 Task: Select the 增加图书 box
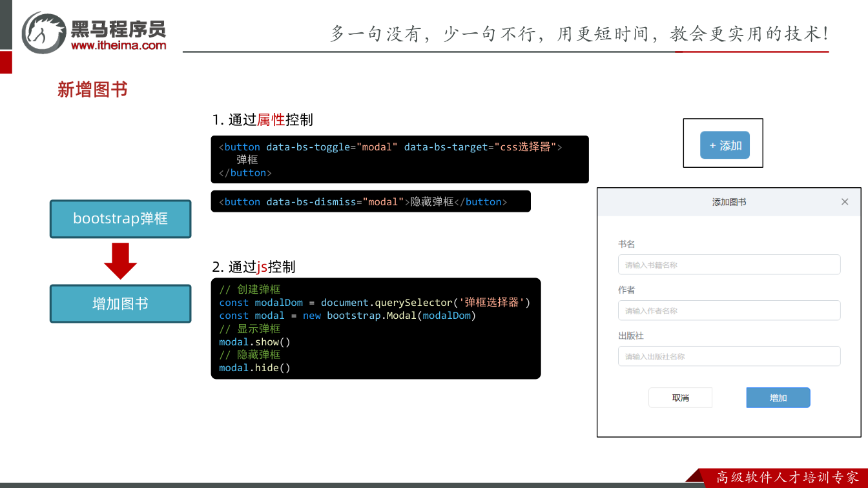(x=121, y=303)
